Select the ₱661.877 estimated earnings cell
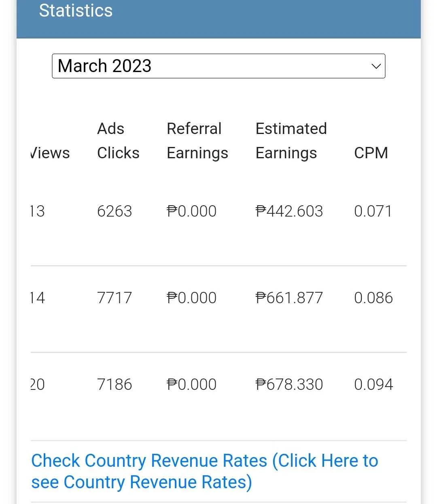 click(289, 298)
